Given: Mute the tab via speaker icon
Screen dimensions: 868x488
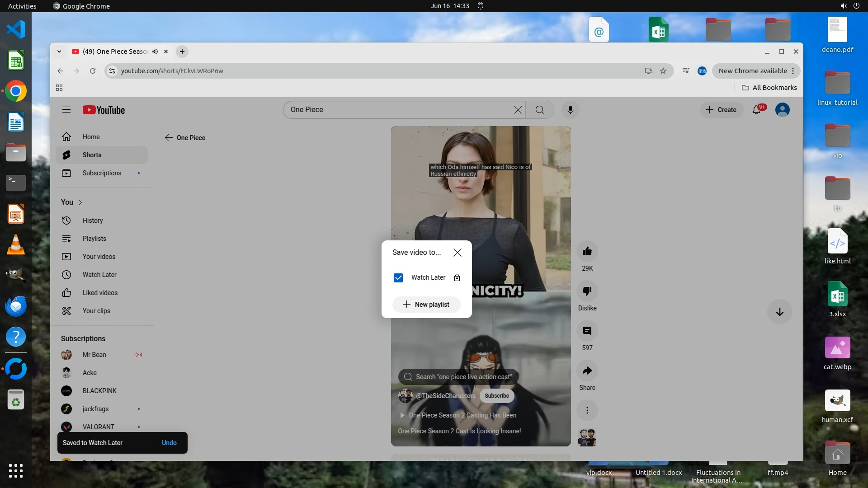Looking at the screenshot, I should 155,52.
